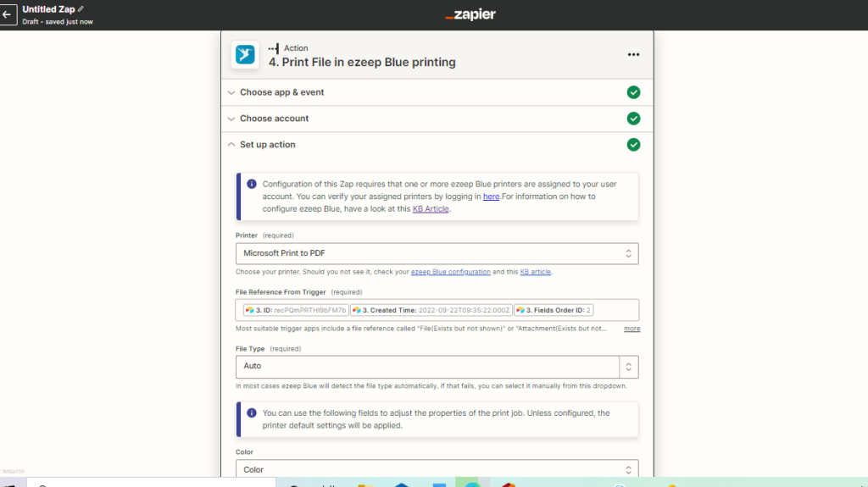This screenshot has width=868, height=487.
Task: Click info icon in printer configuration notice
Action: tap(251, 184)
